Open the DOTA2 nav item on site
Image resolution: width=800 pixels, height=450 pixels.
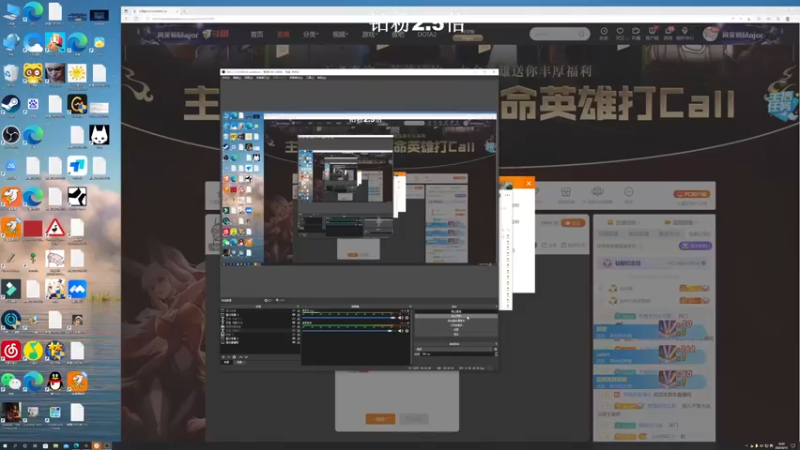tap(427, 34)
